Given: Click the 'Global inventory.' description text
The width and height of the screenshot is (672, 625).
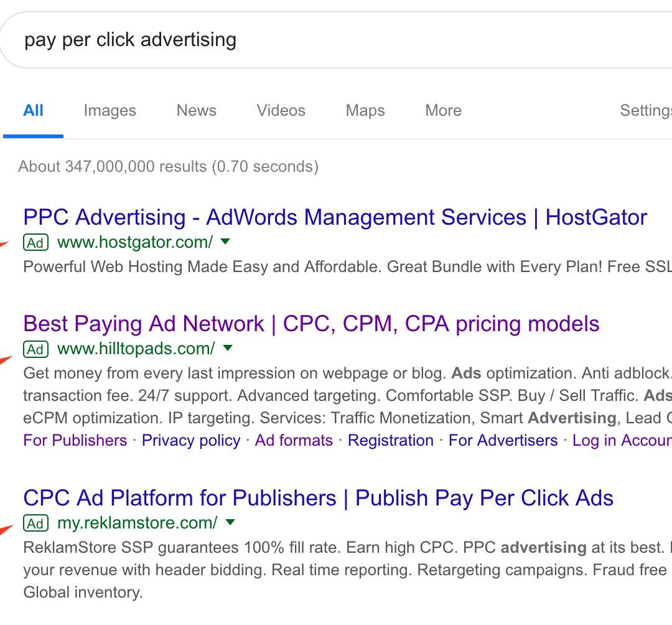Looking at the screenshot, I should pos(83,592).
